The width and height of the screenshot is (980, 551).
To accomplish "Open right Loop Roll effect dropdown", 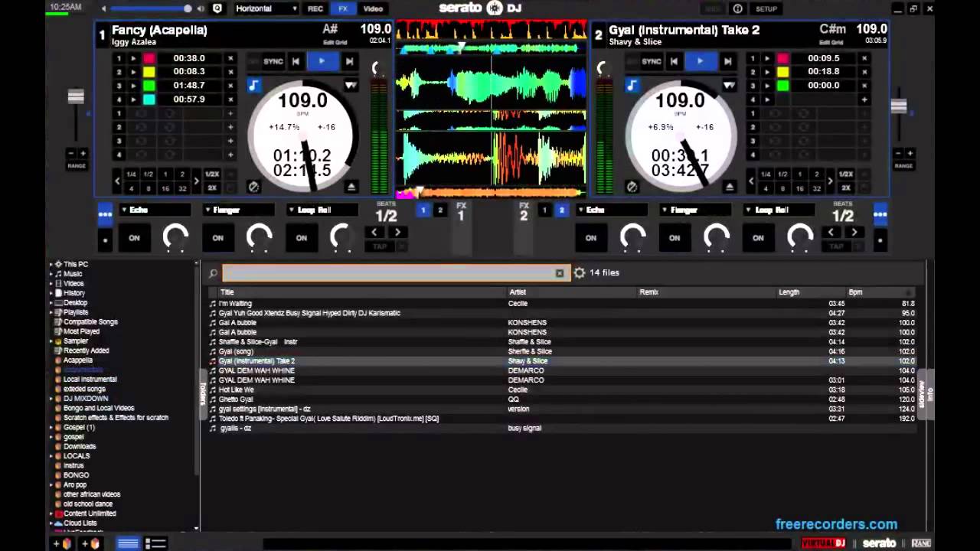I will click(x=779, y=210).
